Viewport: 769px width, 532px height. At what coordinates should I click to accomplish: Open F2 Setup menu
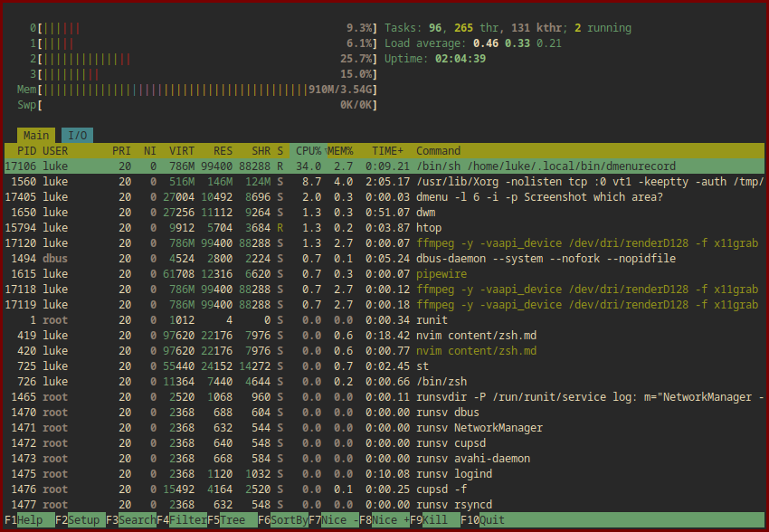pos(78,520)
